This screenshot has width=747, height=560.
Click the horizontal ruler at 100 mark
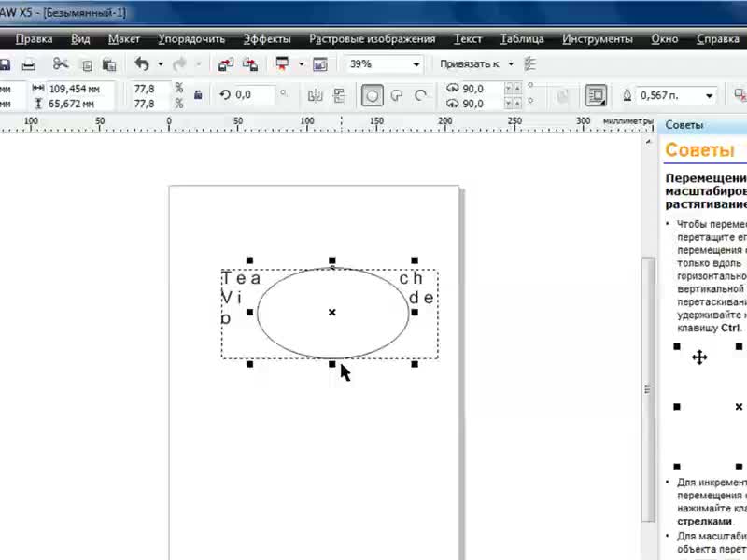307,123
